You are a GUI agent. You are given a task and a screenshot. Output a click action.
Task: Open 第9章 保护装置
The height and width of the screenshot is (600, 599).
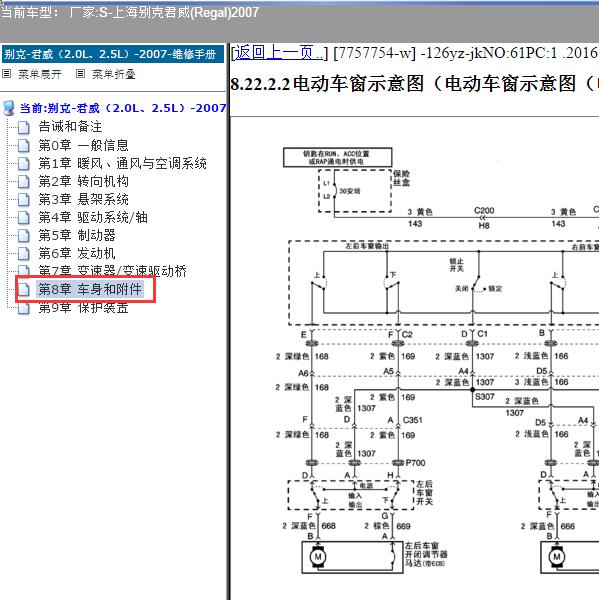coord(83,307)
